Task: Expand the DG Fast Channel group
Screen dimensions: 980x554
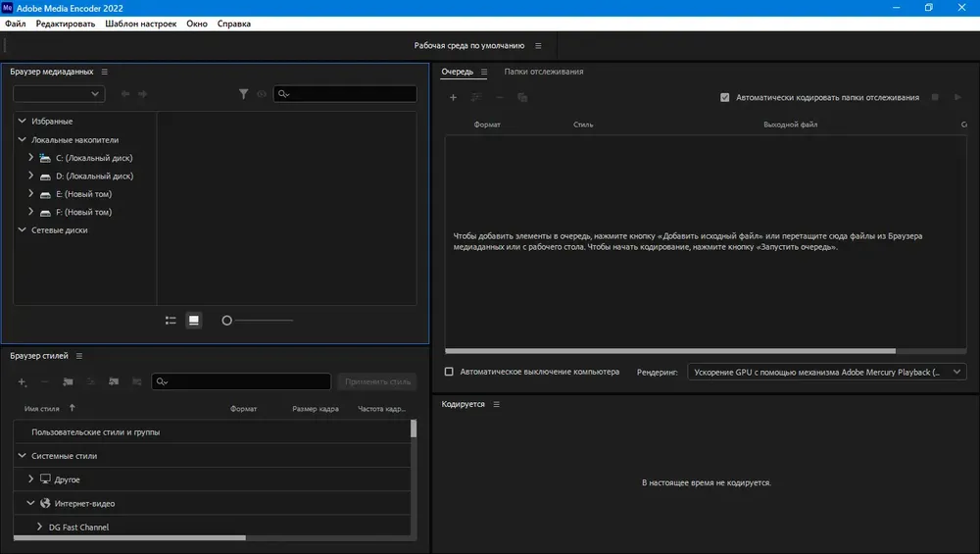Action: pos(39,527)
